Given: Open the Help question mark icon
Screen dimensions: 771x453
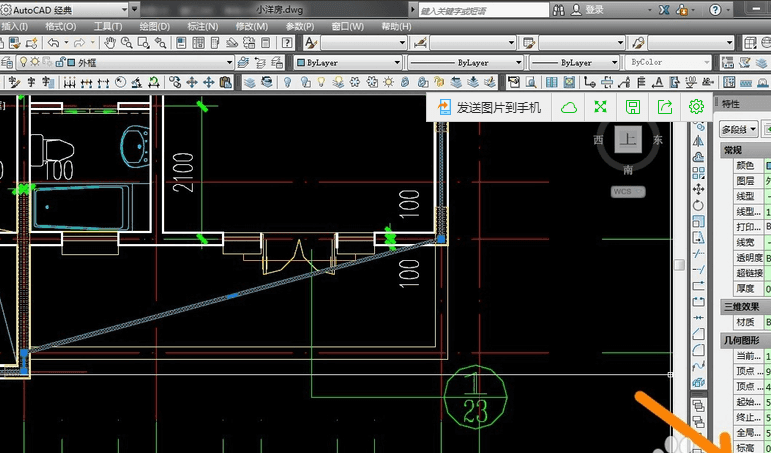Looking at the screenshot, I should pyautogui.click(x=287, y=43).
